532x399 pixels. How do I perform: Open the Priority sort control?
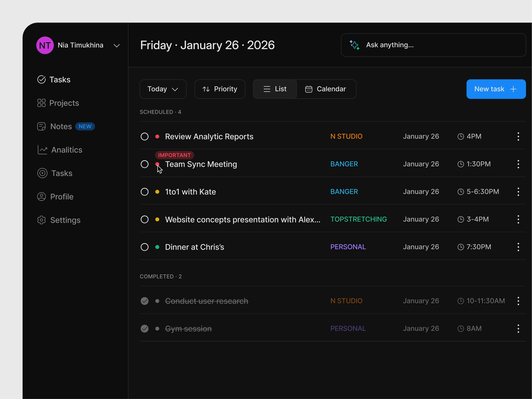click(x=220, y=89)
